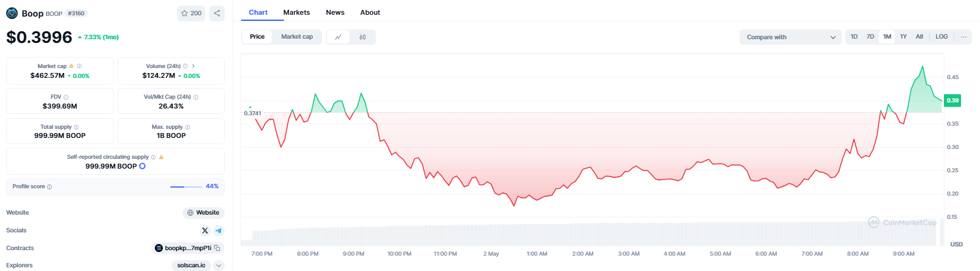Show Total supply info icon
Screen dimensions: 980x271
click(76, 127)
